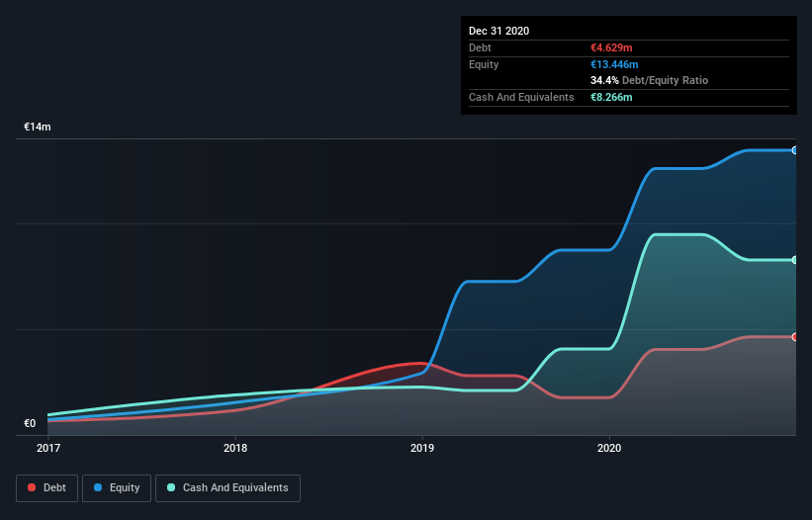The width and height of the screenshot is (812, 520).
Task: Click Cash And Equivalents label in tooltip
Action: tap(521, 97)
